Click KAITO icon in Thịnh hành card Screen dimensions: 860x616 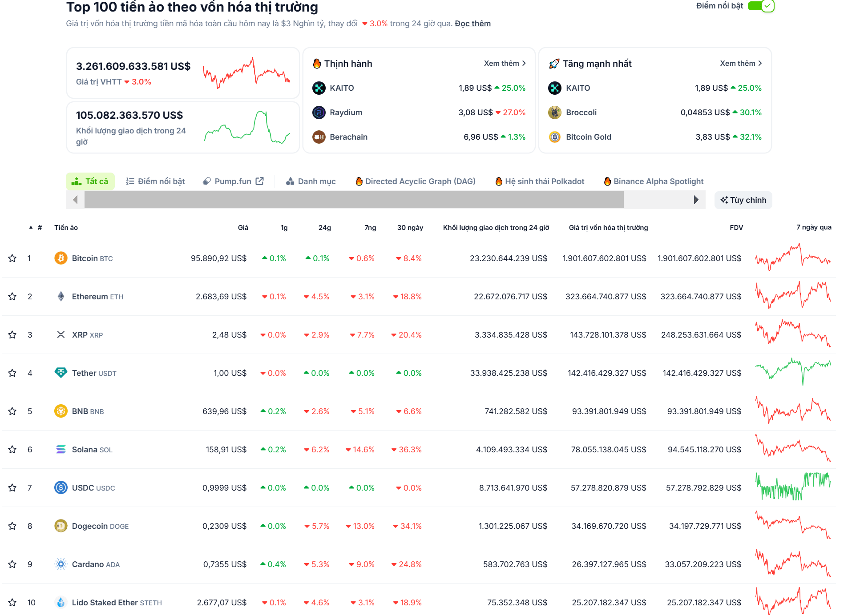point(319,88)
